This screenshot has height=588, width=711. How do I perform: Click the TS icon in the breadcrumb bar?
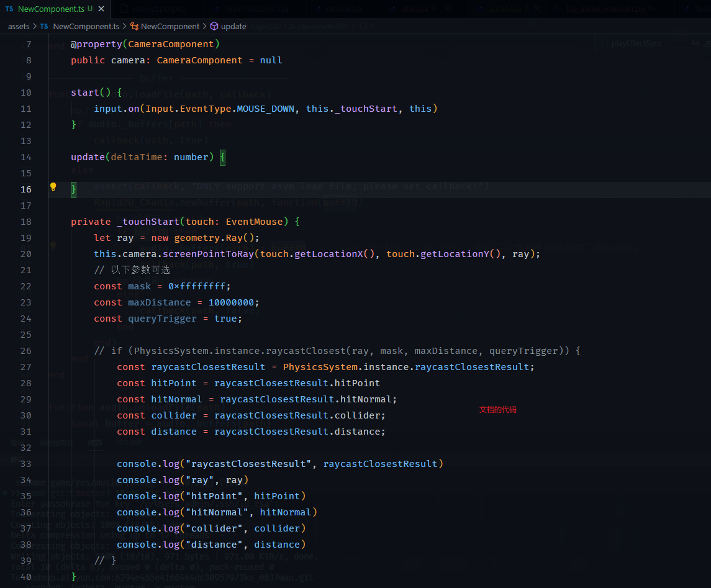point(44,26)
